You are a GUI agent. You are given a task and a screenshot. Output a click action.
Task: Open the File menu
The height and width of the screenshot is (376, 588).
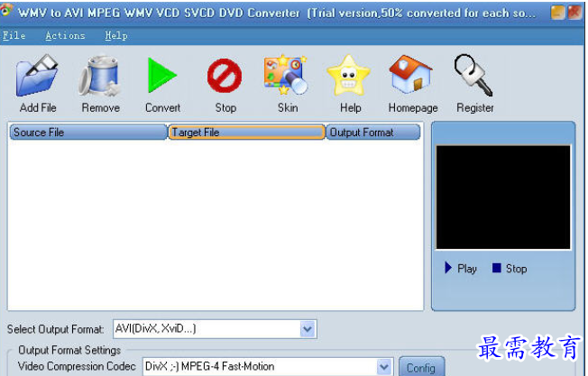click(x=14, y=35)
